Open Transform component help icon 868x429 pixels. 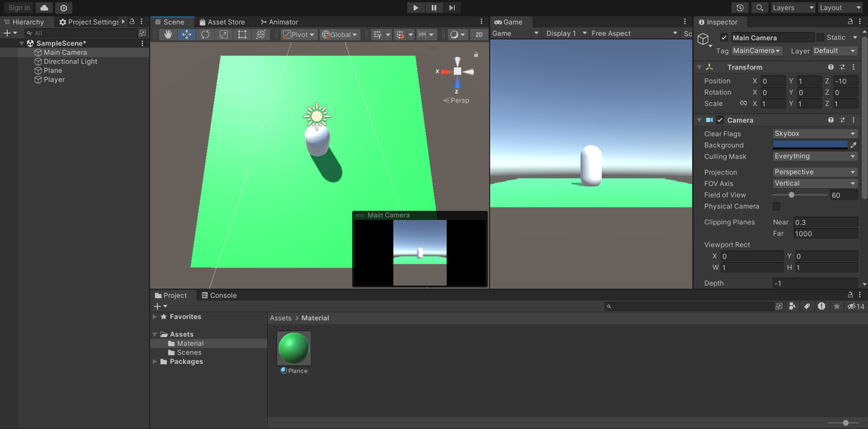click(x=831, y=67)
